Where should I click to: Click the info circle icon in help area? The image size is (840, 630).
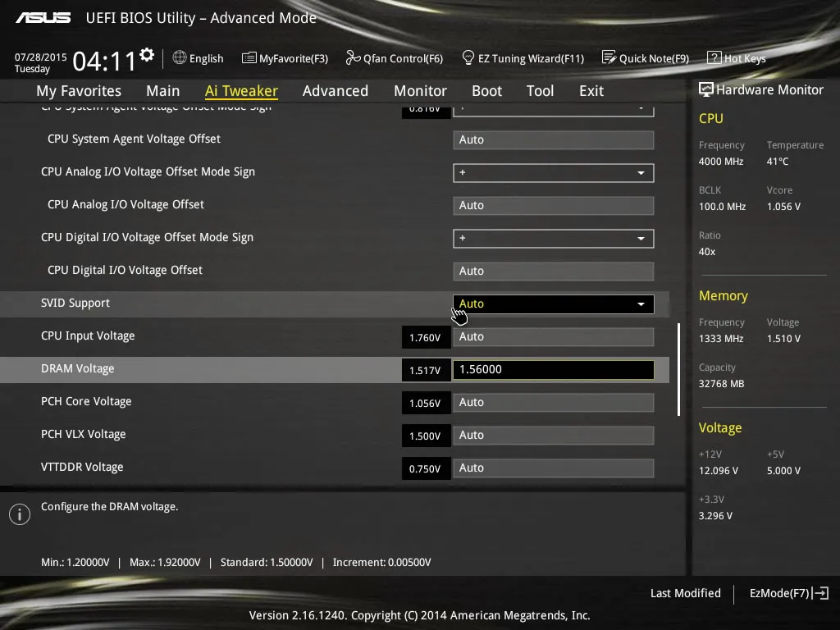[20, 514]
